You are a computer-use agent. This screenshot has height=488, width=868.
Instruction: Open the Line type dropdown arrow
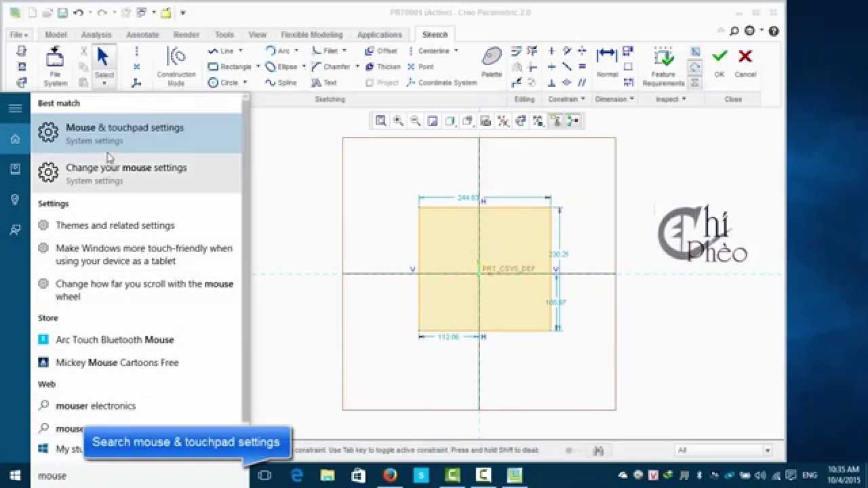click(240, 51)
